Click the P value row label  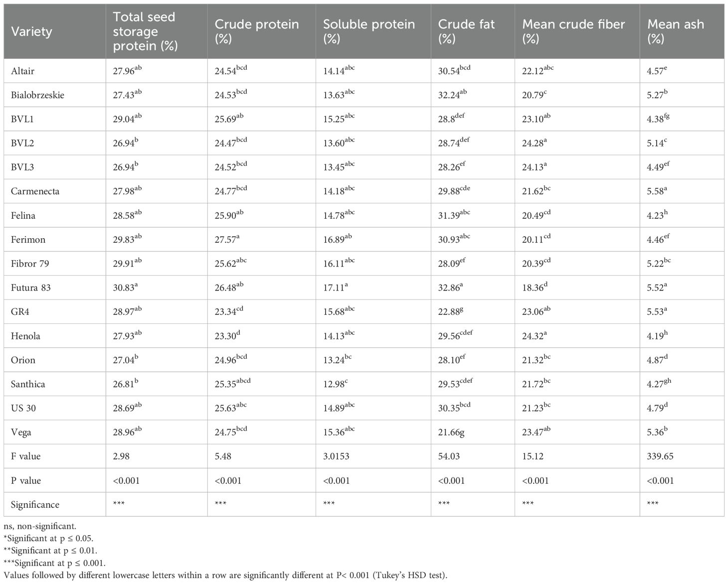click(x=26, y=481)
